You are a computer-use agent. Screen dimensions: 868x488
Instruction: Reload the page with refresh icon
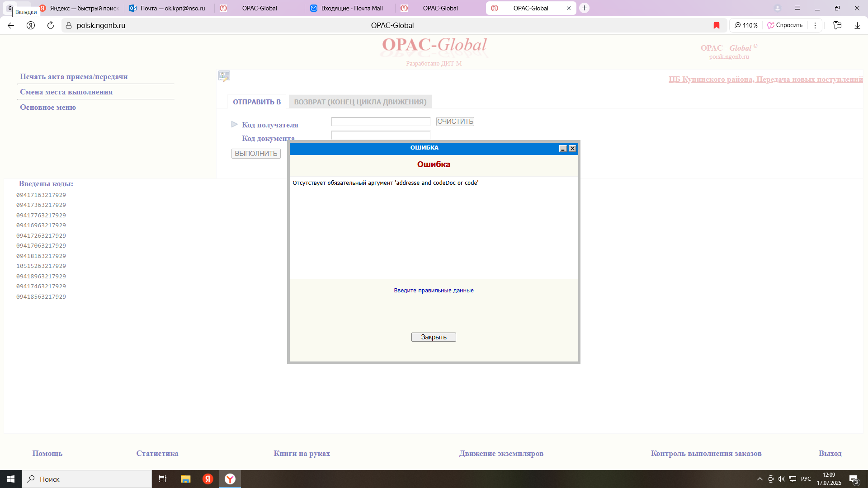click(x=51, y=25)
